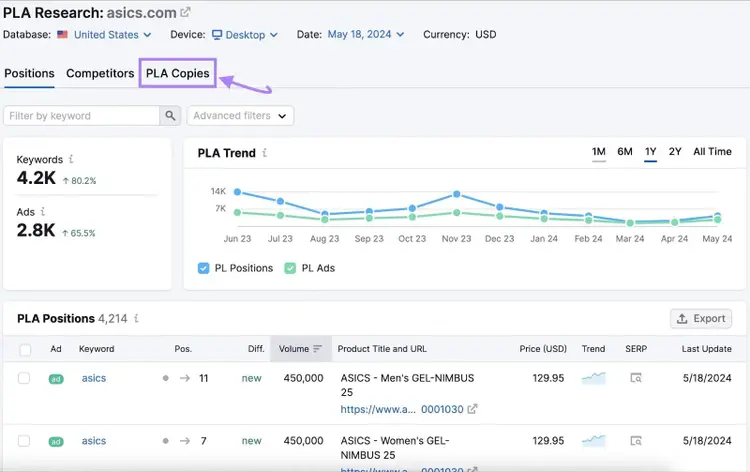
Task: Sort by Last Update column header
Action: point(706,349)
